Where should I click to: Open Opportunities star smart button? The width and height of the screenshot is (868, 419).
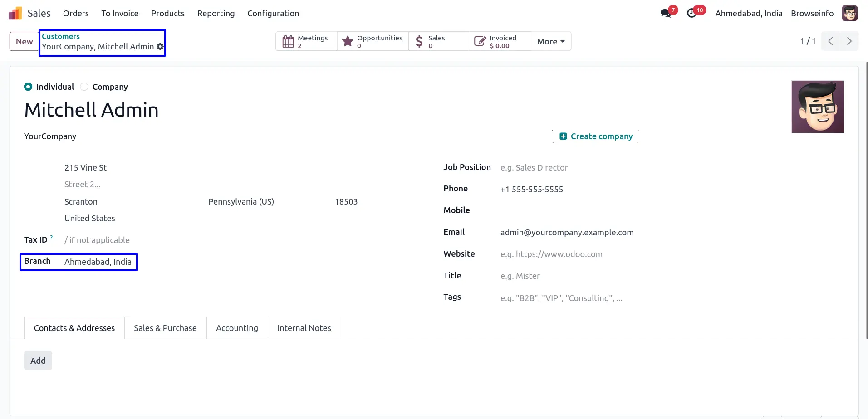click(373, 41)
